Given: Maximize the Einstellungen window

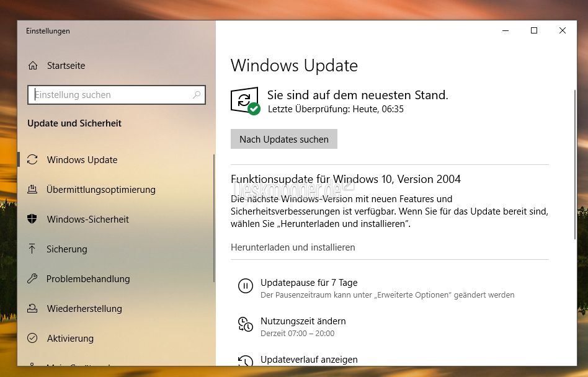Looking at the screenshot, I should pos(534,31).
